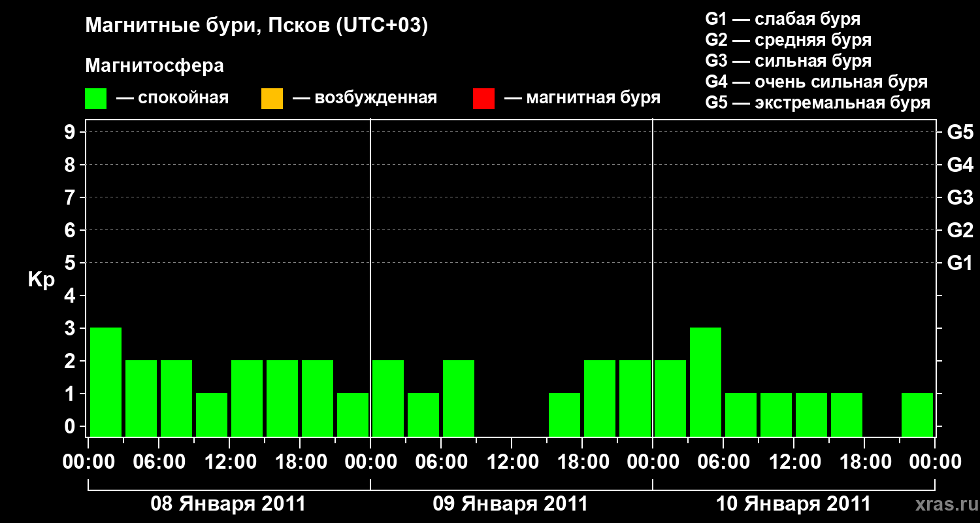Click the 'G5' tick label on the right axis
Screen dimensions: 980x523
click(960, 132)
